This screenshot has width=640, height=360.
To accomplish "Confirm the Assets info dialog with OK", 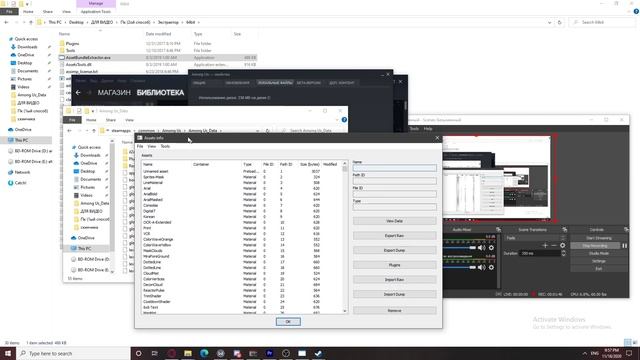I will tap(288, 322).
